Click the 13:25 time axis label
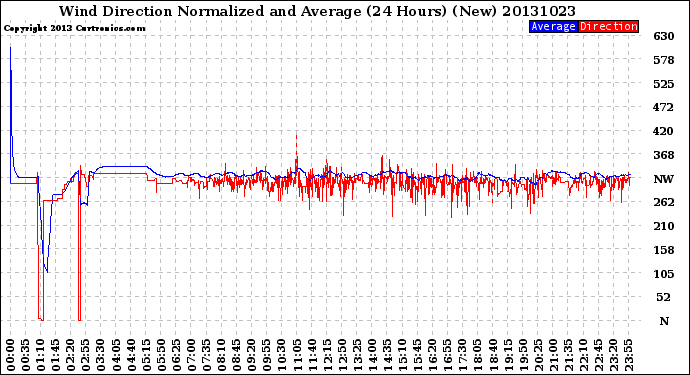 (357, 355)
